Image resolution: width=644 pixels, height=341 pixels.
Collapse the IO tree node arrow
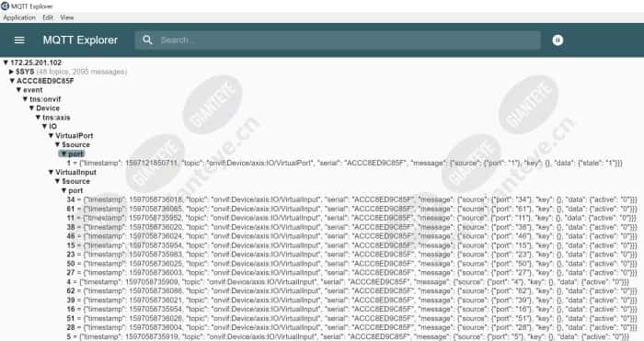[45, 127]
